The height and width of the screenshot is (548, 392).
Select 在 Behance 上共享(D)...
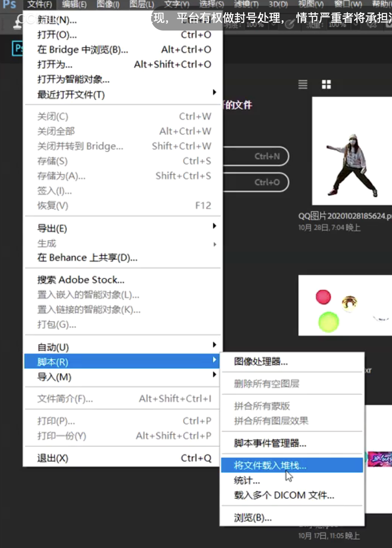(x=123, y=258)
